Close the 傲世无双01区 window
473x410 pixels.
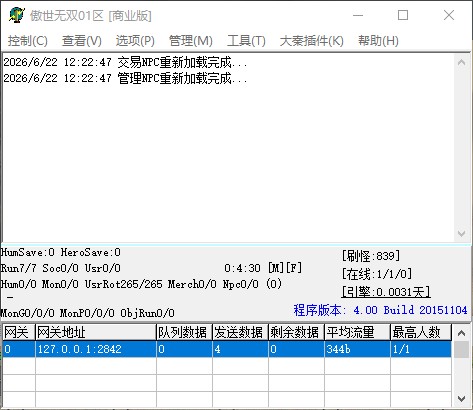pos(449,15)
